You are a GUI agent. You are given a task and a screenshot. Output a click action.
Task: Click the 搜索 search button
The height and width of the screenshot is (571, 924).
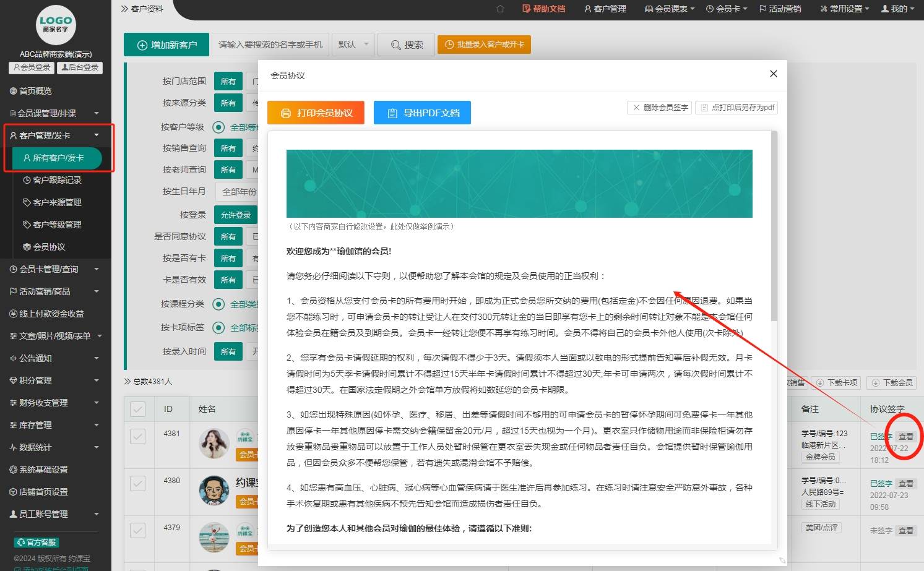click(407, 45)
